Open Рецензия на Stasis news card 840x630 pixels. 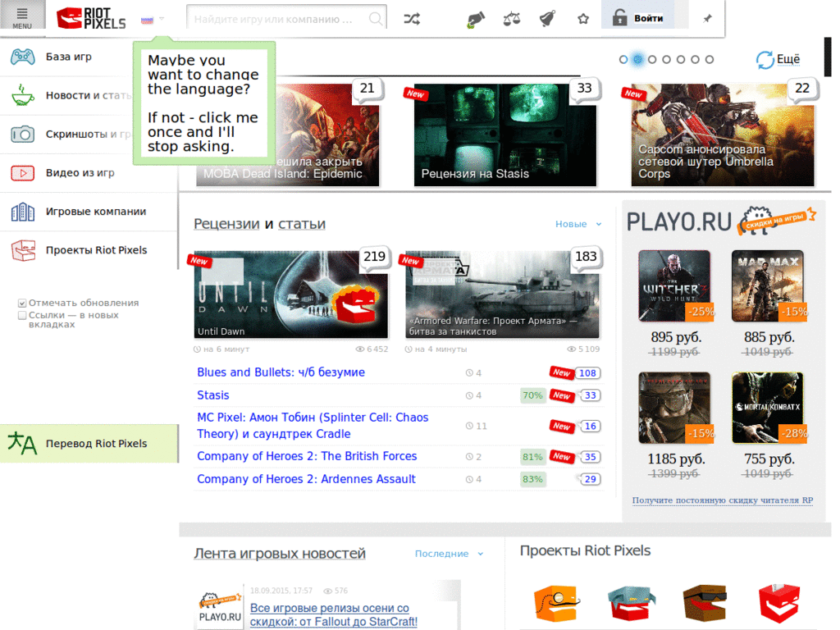pyautogui.click(x=504, y=135)
